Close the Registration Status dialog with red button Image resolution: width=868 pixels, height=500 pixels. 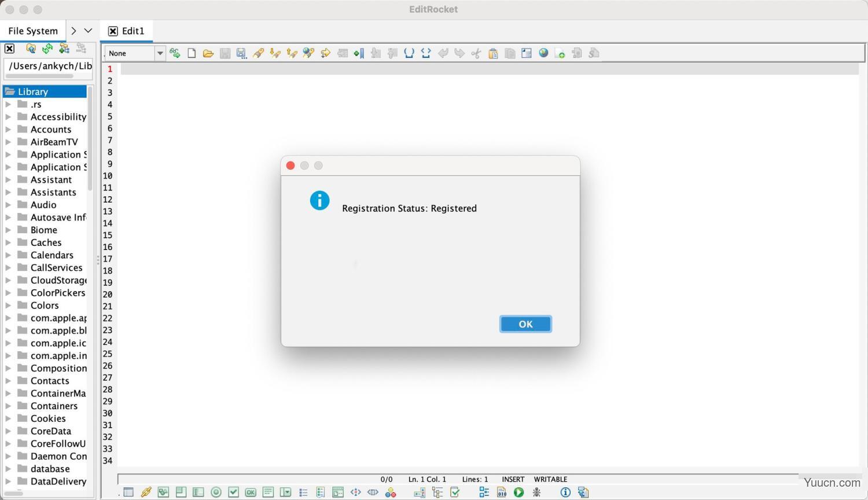[290, 166]
